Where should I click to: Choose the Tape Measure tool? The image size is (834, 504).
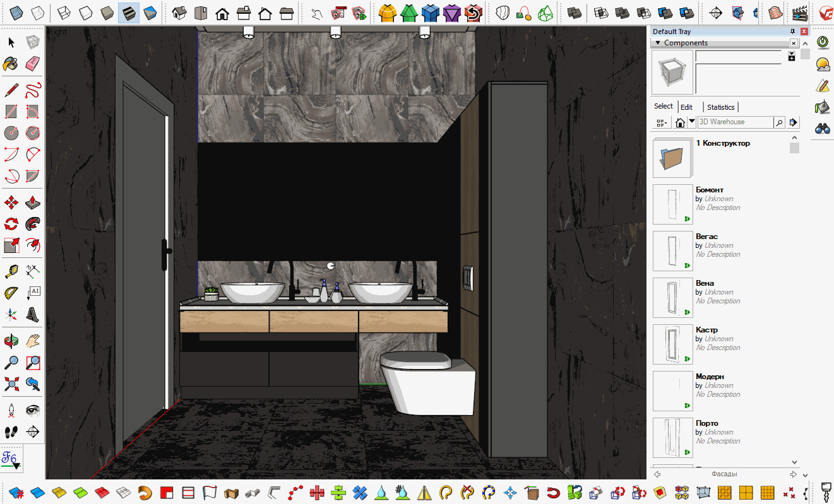click(11, 272)
